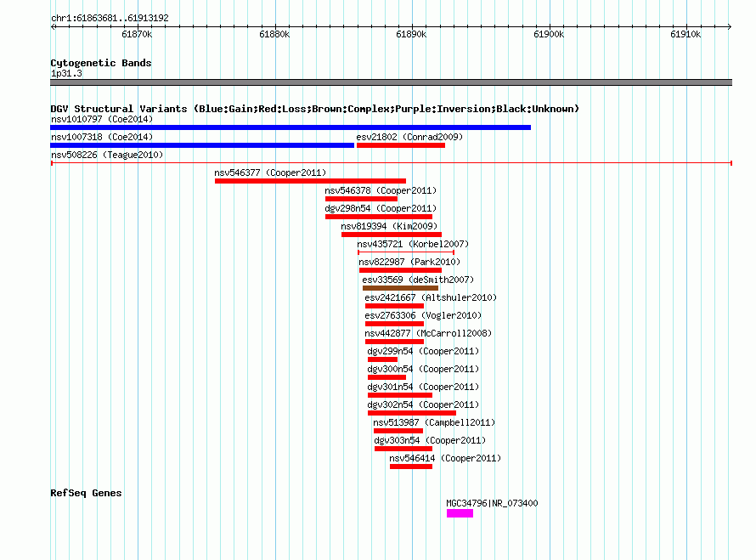This screenshot has width=756, height=560.
Task: Open the nsv546377 (Cooper2011) variant label
Action: [270, 173]
